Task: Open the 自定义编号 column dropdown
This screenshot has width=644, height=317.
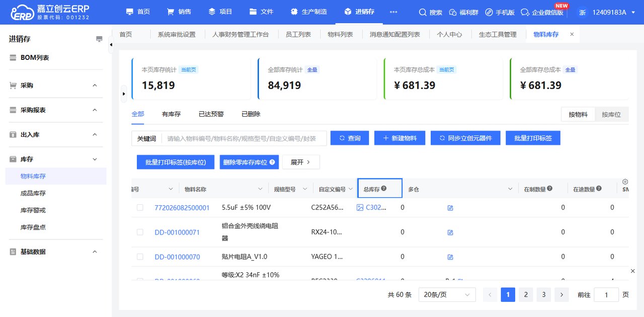Action: 351,189
